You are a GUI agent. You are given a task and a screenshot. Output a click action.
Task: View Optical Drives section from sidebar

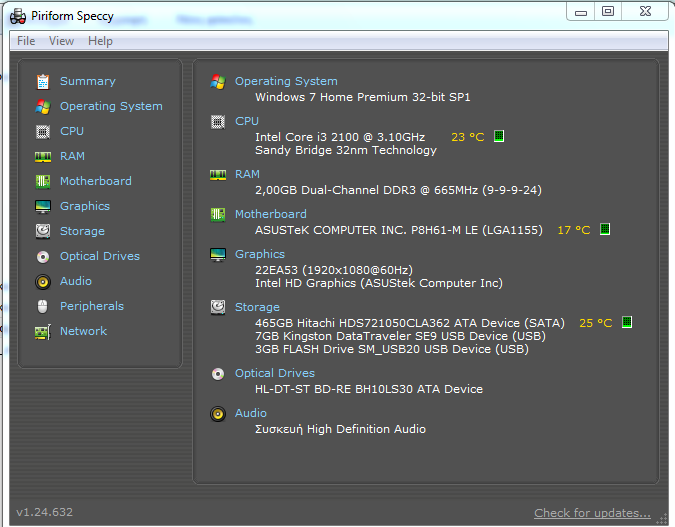coord(100,256)
